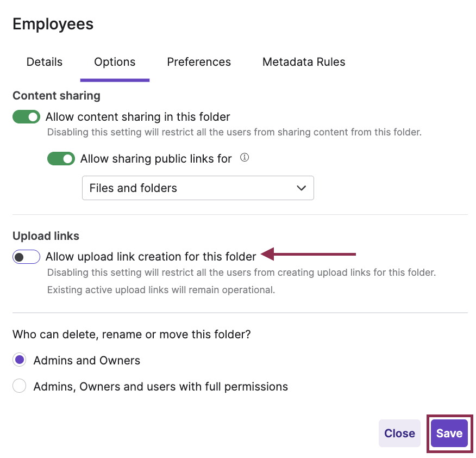Viewport: 476px width, 458px height.
Task: Choose the users with full permissions radio button
Action: [x=20, y=387]
